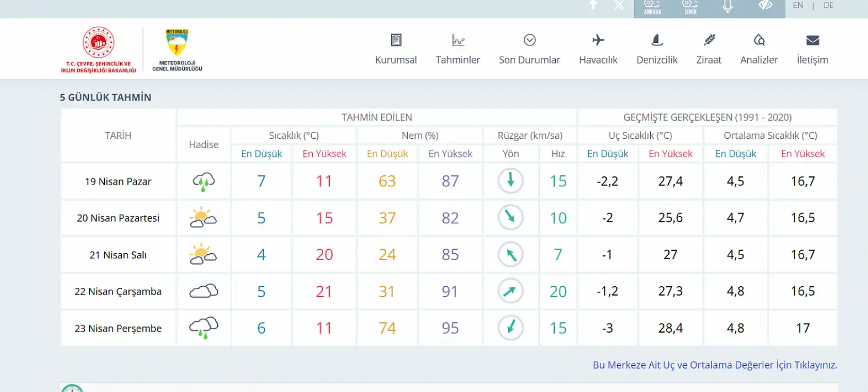The image size is (868, 392).
Task: Click the partly cloudy icon for 21 Nisan Salı
Action: click(x=203, y=254)
